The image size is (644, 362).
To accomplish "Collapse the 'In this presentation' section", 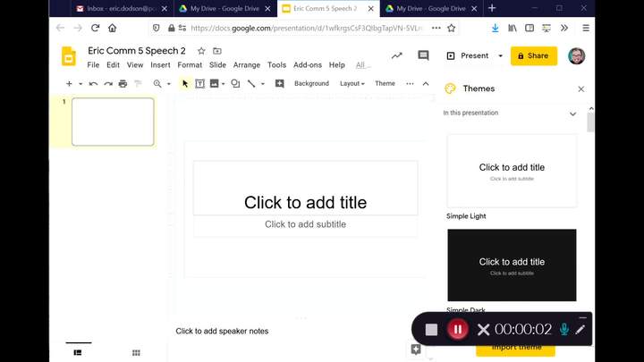I will (x=573, y=114).
